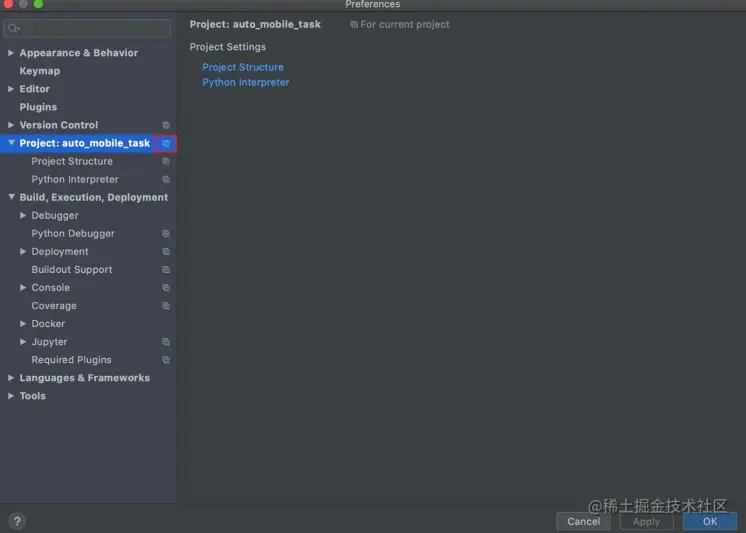Screen dimensions: 746x533
Task: Open Required Plugins settings
Action: point(71,360)
